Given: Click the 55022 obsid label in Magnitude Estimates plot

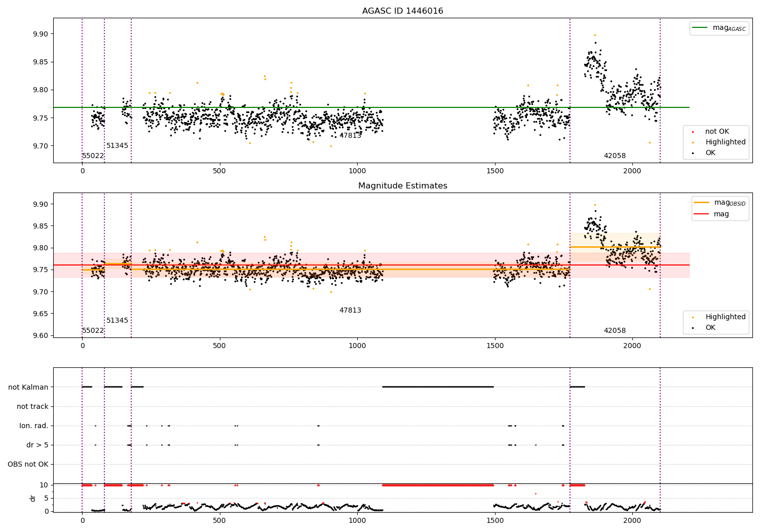Looking at the screenshot, I should [x=93, y=331].
